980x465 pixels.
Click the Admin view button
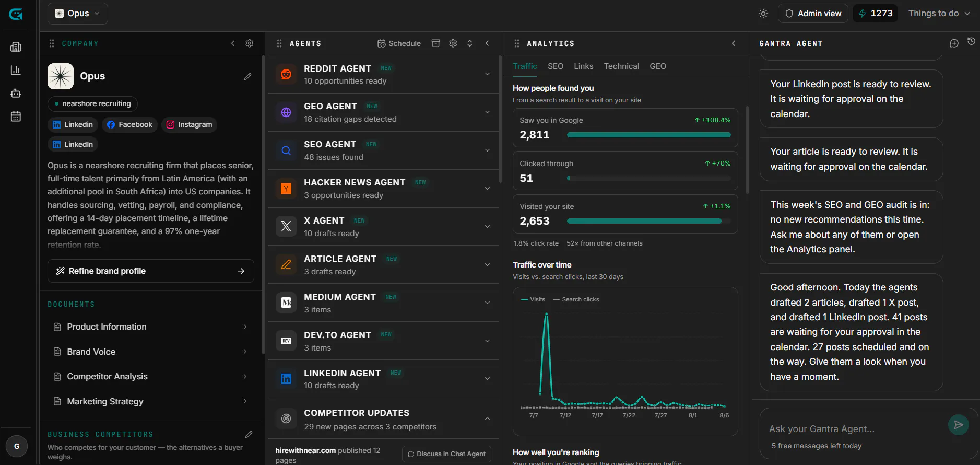coord(813,14)
